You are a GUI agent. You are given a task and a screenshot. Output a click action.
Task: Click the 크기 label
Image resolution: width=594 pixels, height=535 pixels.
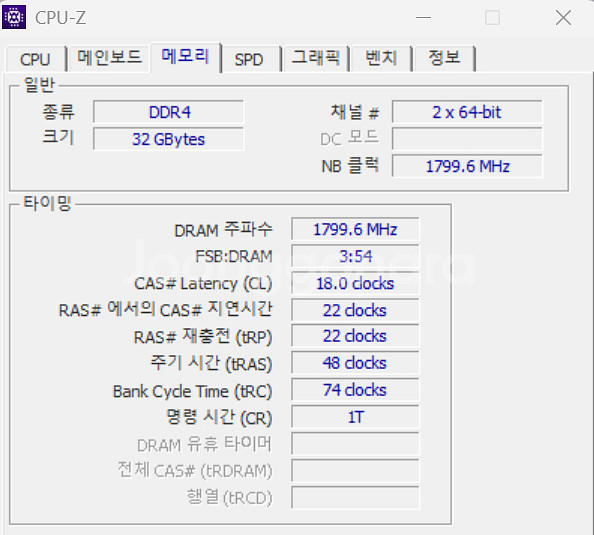(x=58, y=137)
